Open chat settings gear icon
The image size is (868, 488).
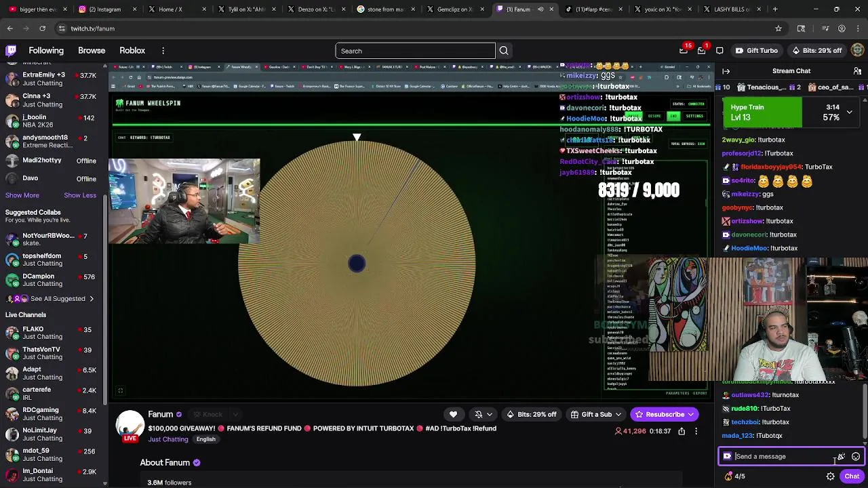click(x=830, y=476)
